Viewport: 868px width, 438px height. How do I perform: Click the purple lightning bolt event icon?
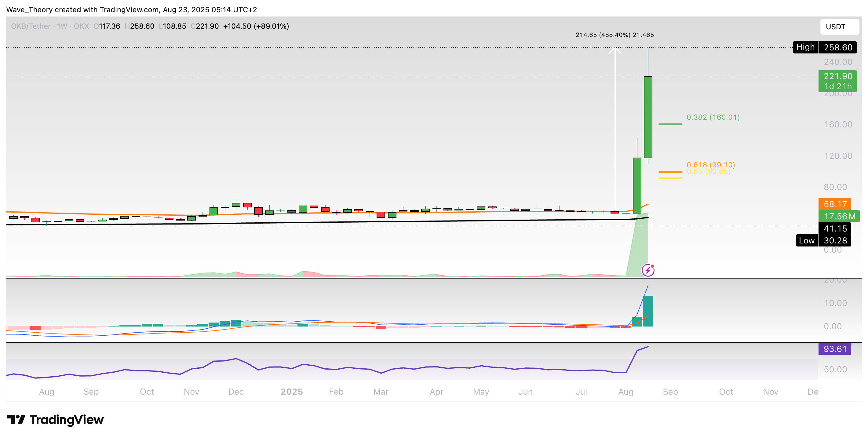pos(647,270)
